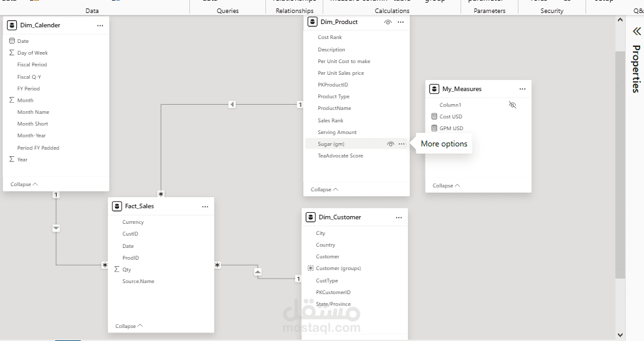The height and width of the screenshot is (341, 644).
Task: Select the Country field in Dim_Customer
Action: [326, 245]
